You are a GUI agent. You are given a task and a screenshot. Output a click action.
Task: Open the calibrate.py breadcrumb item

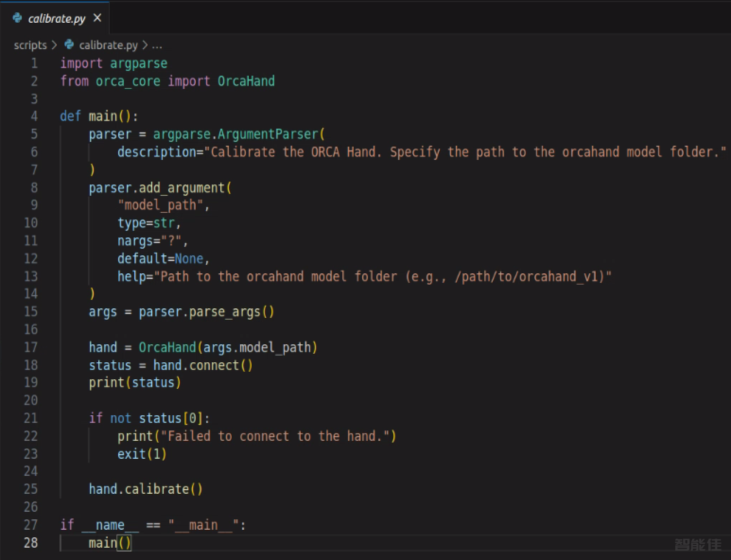(108, 45)
